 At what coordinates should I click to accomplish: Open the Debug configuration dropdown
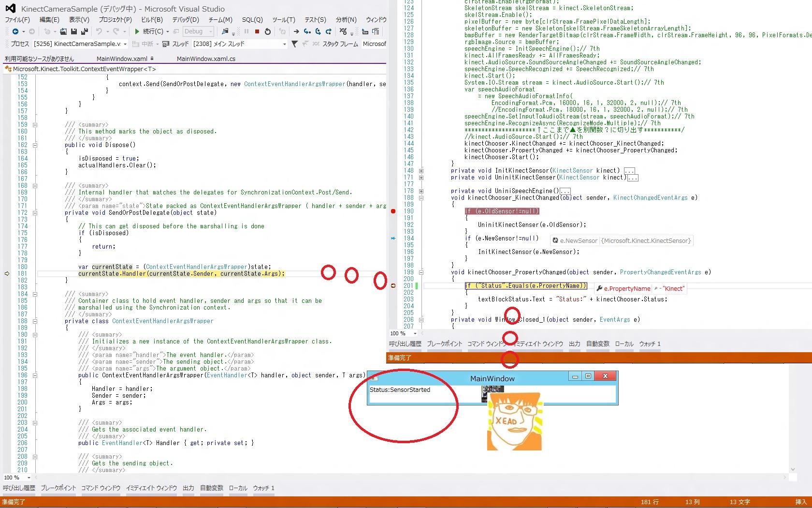(198, 31)
